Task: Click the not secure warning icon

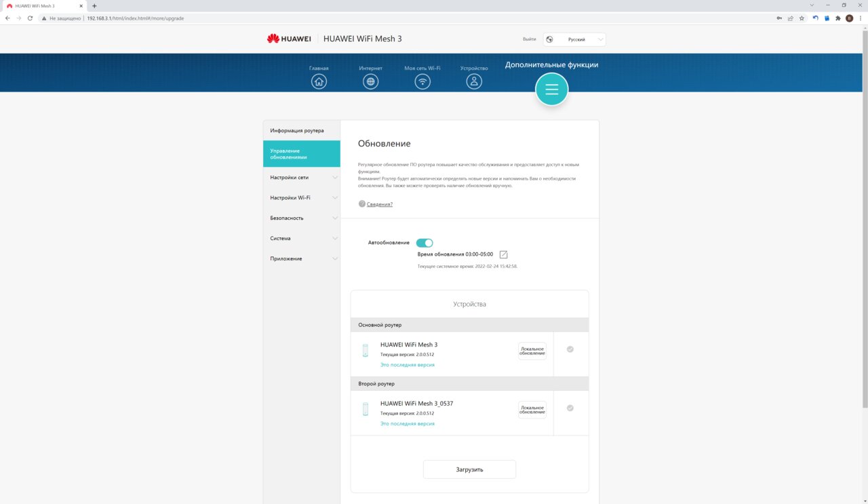Action: (45, 18)
